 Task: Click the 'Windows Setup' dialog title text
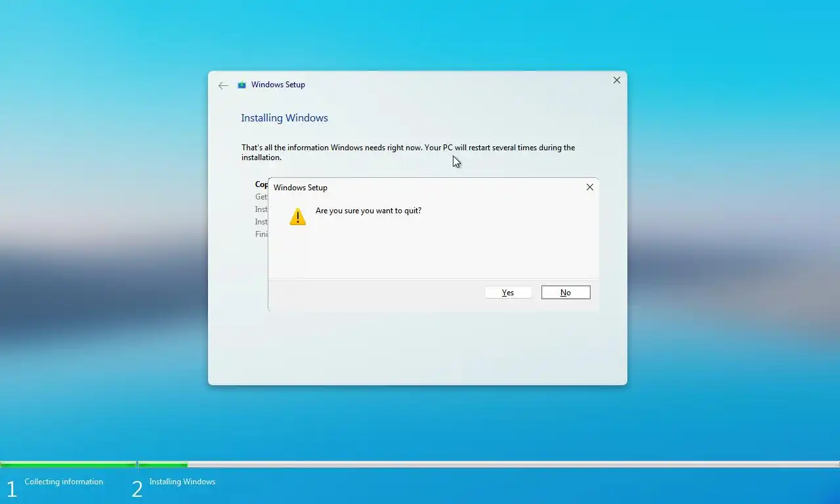(x=300, y=188)
